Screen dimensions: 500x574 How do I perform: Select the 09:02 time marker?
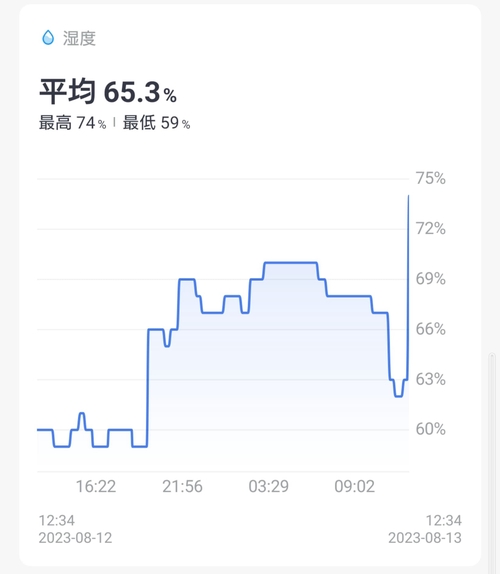[x=355, y=487]
